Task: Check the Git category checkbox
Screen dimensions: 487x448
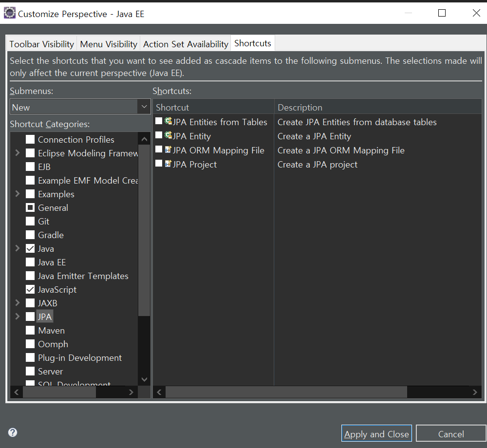Action: coord(30,222)
